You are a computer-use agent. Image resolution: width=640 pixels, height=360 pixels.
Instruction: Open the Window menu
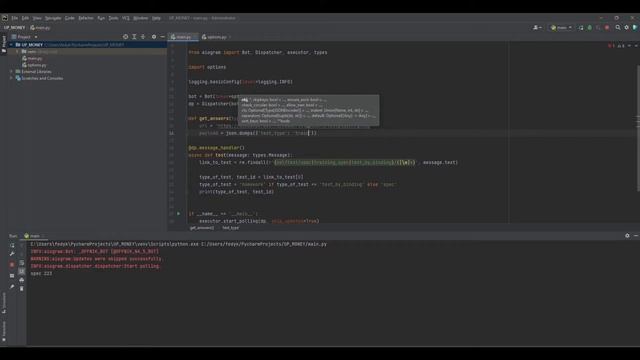pyautogui.click(x=140, y=18)
